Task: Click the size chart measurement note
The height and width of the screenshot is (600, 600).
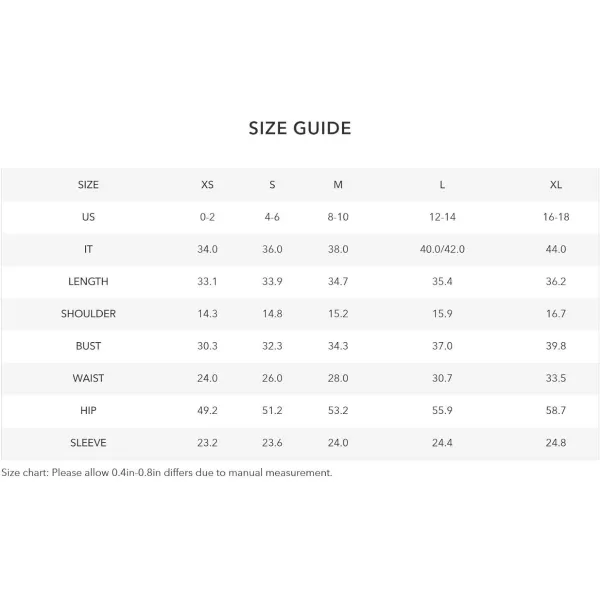Action: (166, 473)
